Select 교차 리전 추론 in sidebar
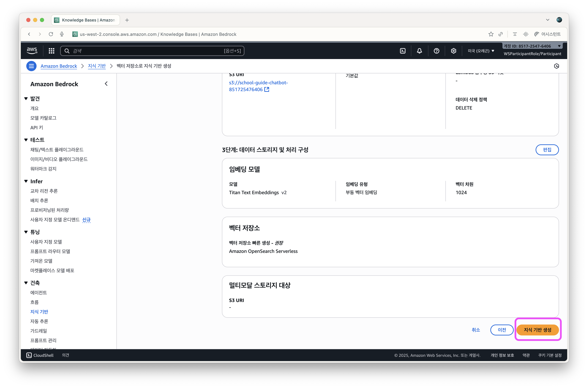The width and height of the screenshot is (588, 388). (x=44, y=191)
